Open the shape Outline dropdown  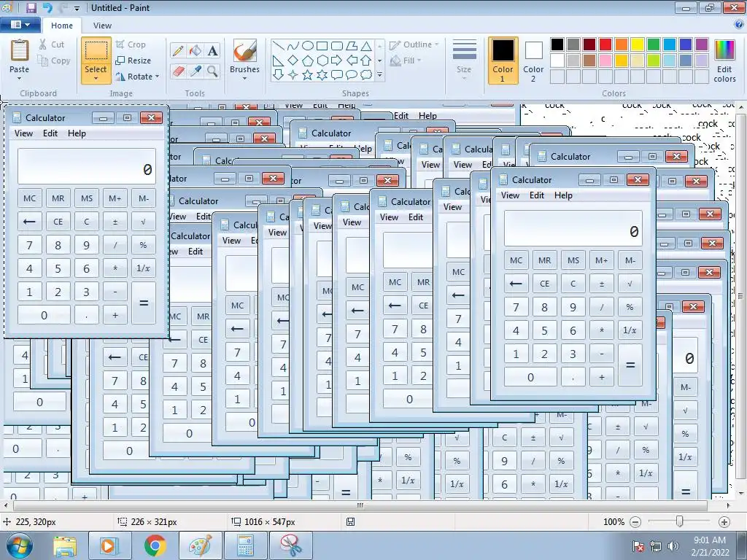[x=414, y=44]
